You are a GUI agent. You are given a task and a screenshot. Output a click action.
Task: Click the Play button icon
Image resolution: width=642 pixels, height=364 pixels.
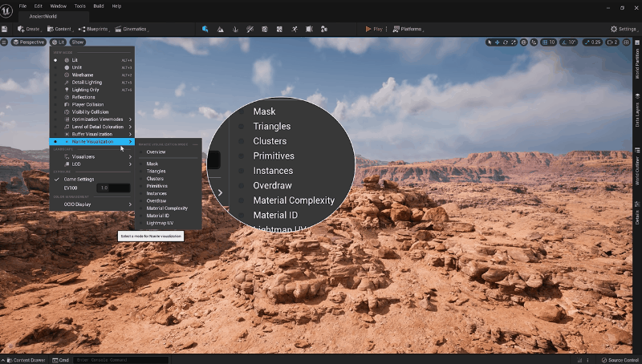[368, 29]
